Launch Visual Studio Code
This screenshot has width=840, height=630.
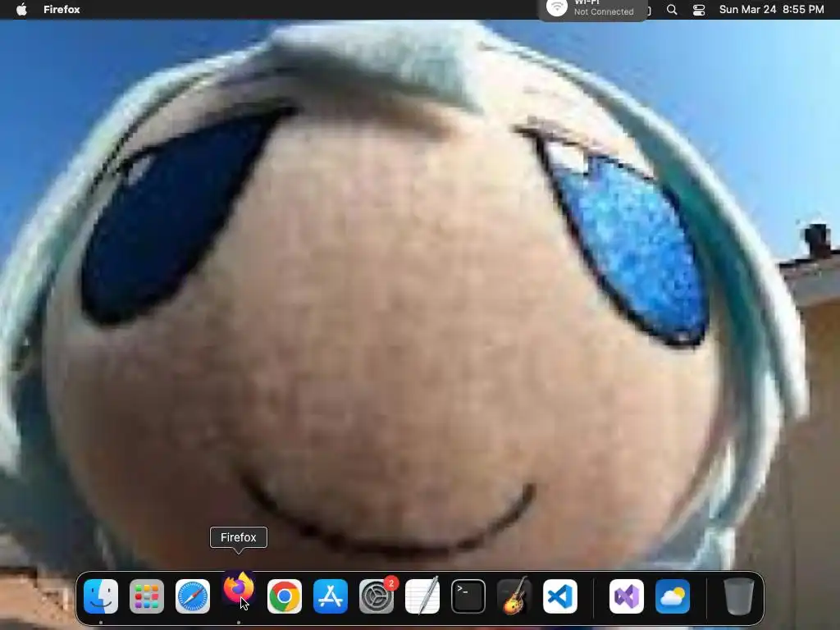coord(560,596)
